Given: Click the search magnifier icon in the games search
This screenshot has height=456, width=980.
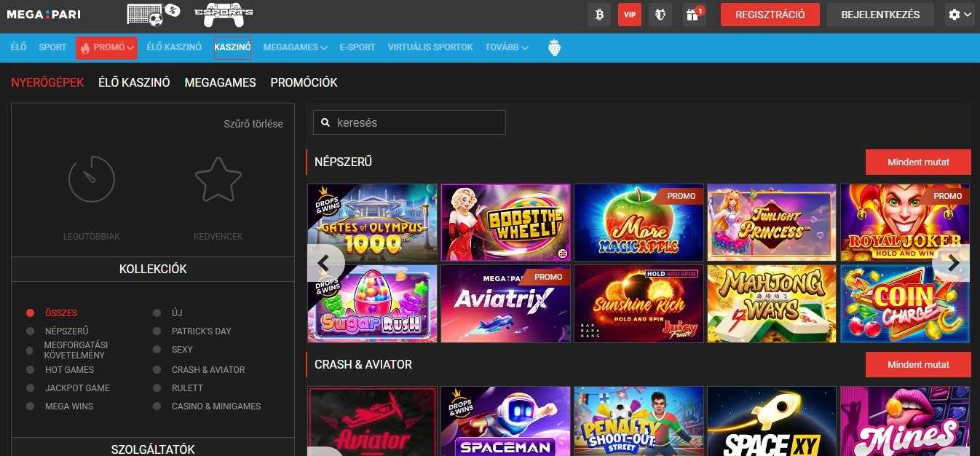Looking at the screenshot, I should pos(325,122).
